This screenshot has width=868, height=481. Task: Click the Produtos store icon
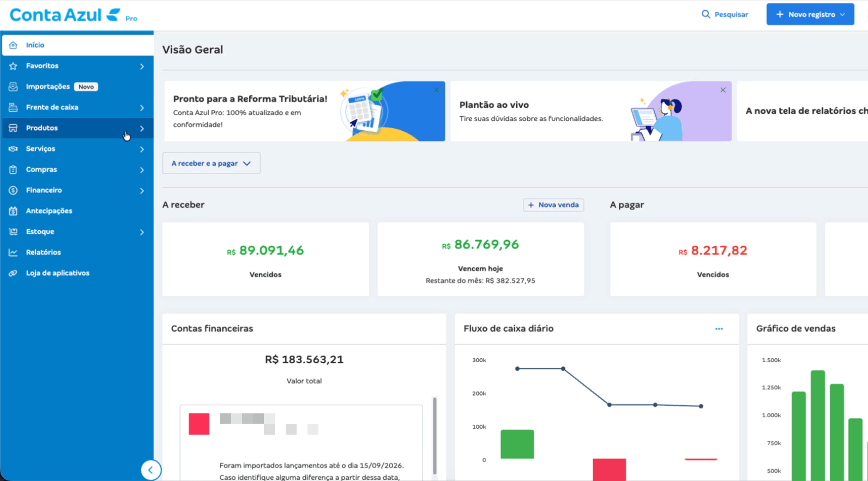(x=13, y=128)
